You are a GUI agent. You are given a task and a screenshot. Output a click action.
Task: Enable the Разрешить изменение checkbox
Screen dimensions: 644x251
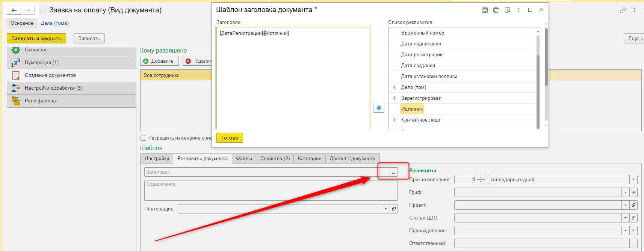pyautogui.click(x=143, y=138)
